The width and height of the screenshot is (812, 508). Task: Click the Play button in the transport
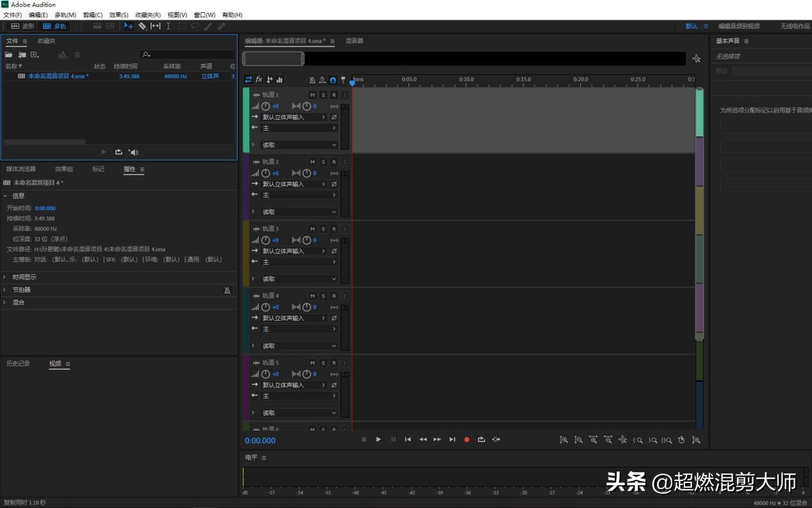click(378, 439)
